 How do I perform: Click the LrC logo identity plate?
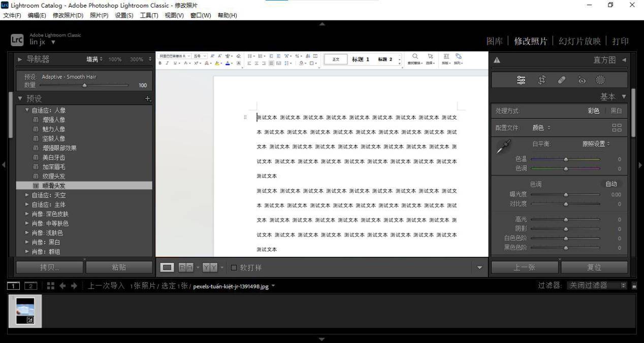tap(17, 40)
